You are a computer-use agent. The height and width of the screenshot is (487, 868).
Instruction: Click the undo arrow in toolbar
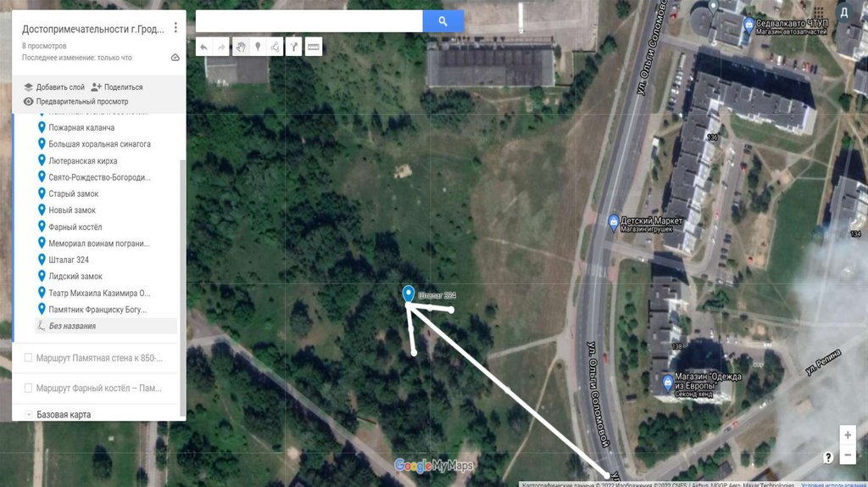pos(204,48)
